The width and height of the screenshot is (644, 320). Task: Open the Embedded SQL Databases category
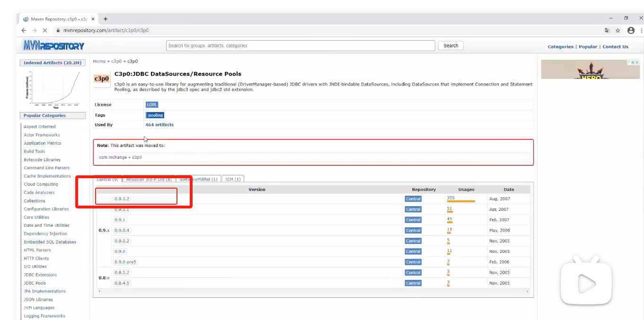(50, 242)
